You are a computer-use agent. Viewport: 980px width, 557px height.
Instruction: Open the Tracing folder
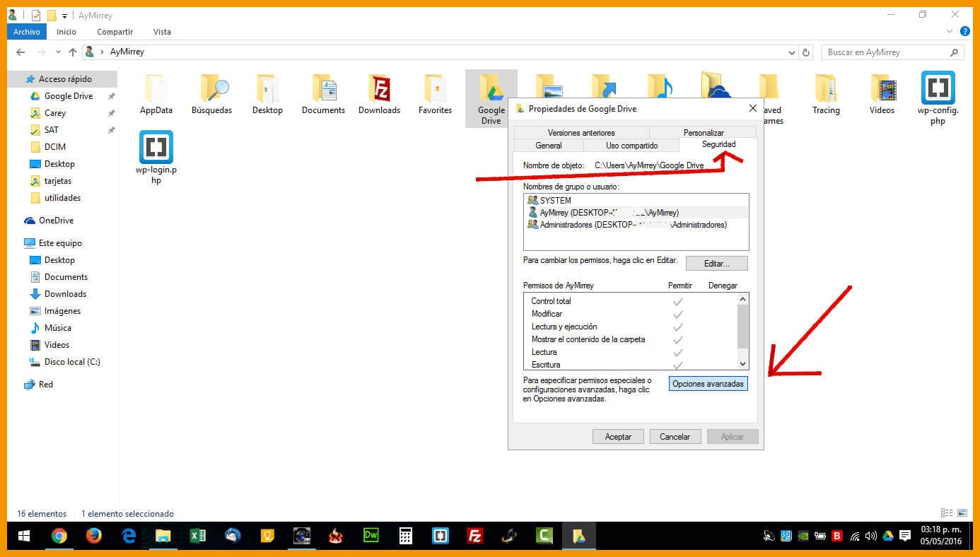(x=826, y=94)
